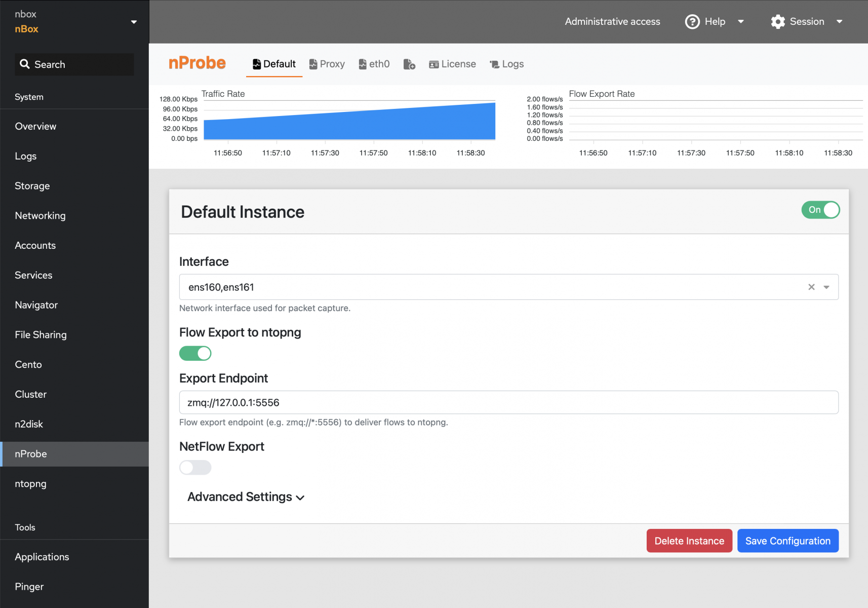The width and height of the screenshot is (868, 608).
Task: Click the Save Configuration button
Action: [x=788, y=541]
